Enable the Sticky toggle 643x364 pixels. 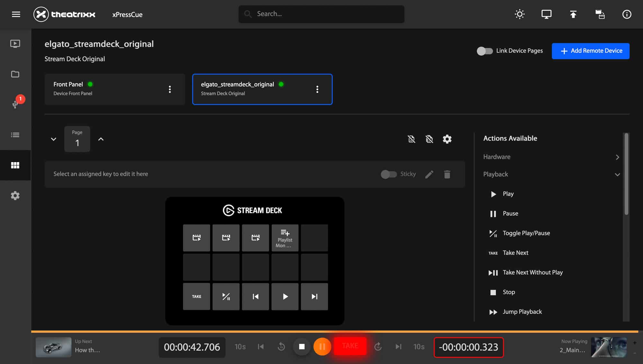(389, 174)
